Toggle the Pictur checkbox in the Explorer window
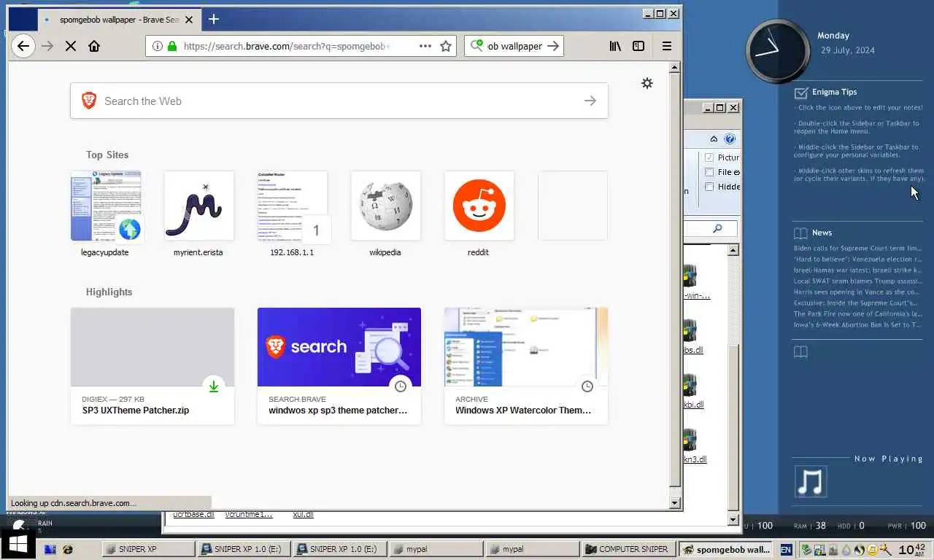 click(709, 157)
